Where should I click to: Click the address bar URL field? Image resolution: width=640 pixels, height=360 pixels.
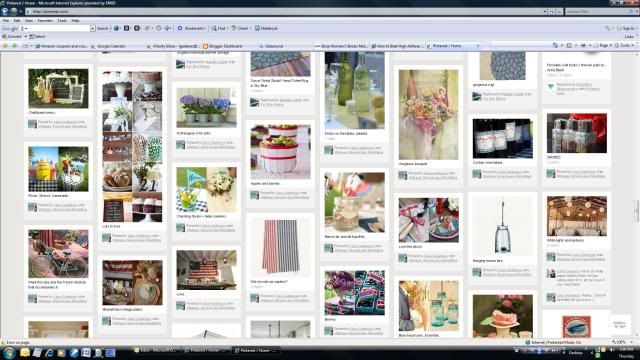coord(286,11)
